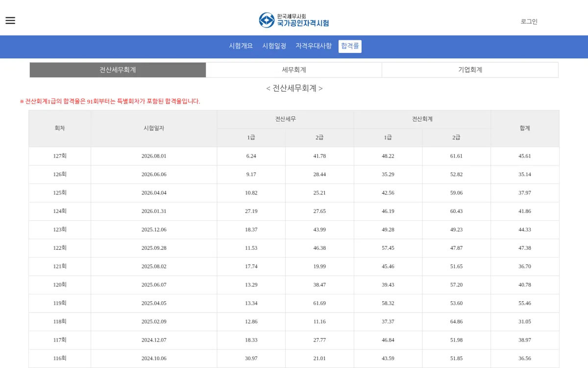Click the date 2025.04.05
The image size is (588, 368).
pos(154,303)
